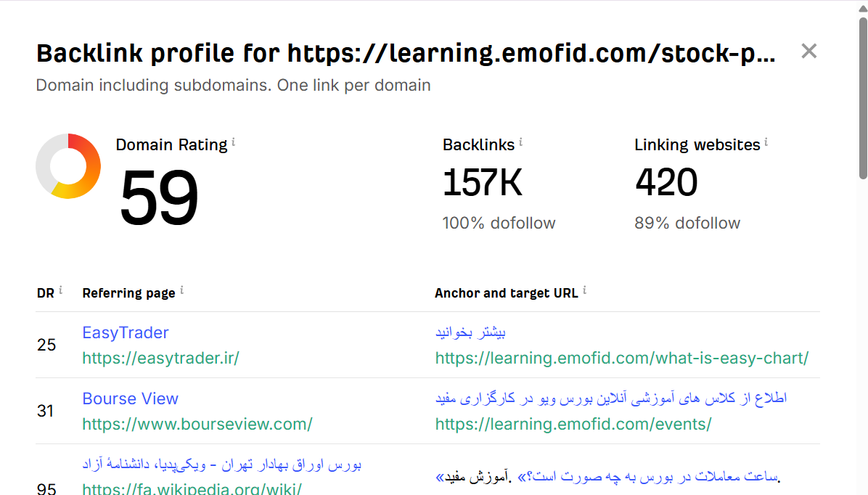The height and width of the screenshot is (495, 868).
Task: Click the Persian Wikipedia page title link
Action: [221, 464]
